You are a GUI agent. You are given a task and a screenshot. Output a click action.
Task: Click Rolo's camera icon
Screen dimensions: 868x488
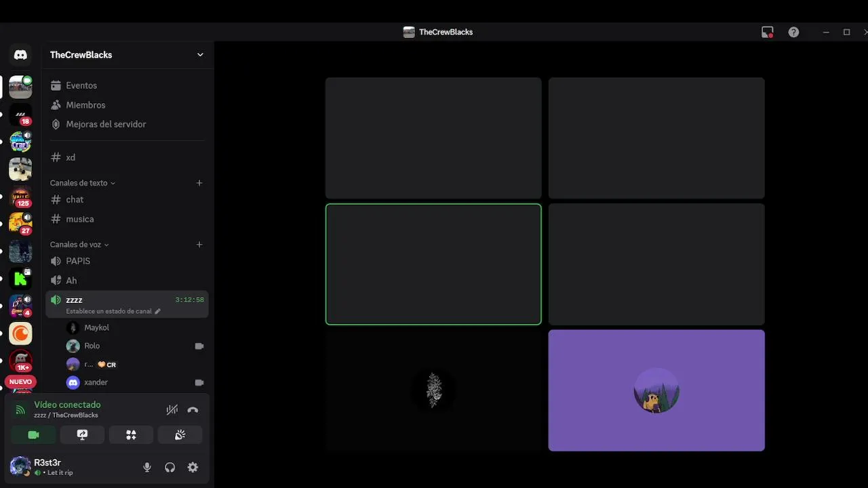(x=199, y=346)
